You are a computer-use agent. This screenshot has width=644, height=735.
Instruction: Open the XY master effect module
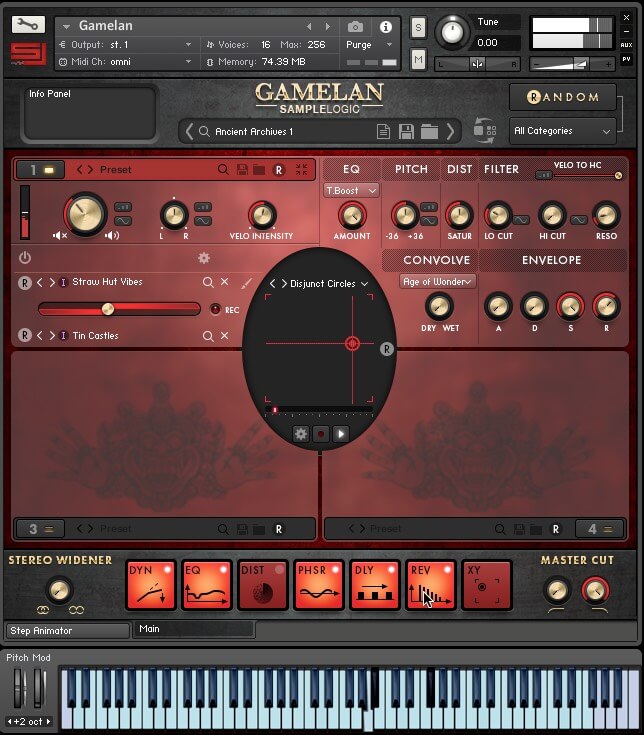pos(487,585)
